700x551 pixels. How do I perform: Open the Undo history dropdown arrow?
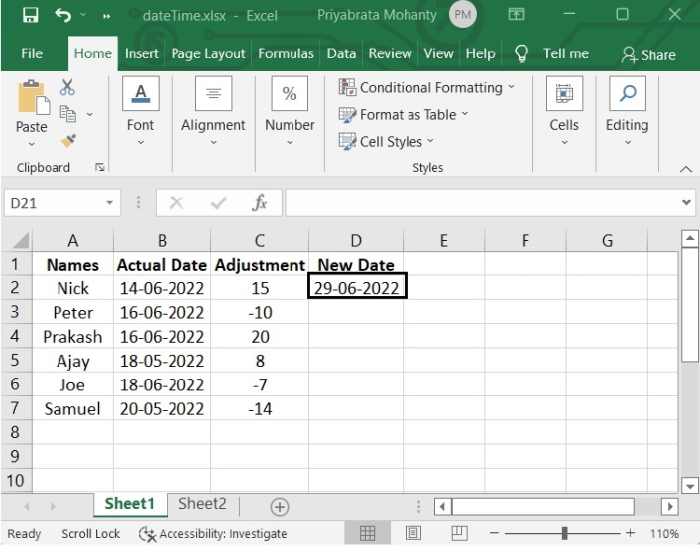tap(83, 15)
